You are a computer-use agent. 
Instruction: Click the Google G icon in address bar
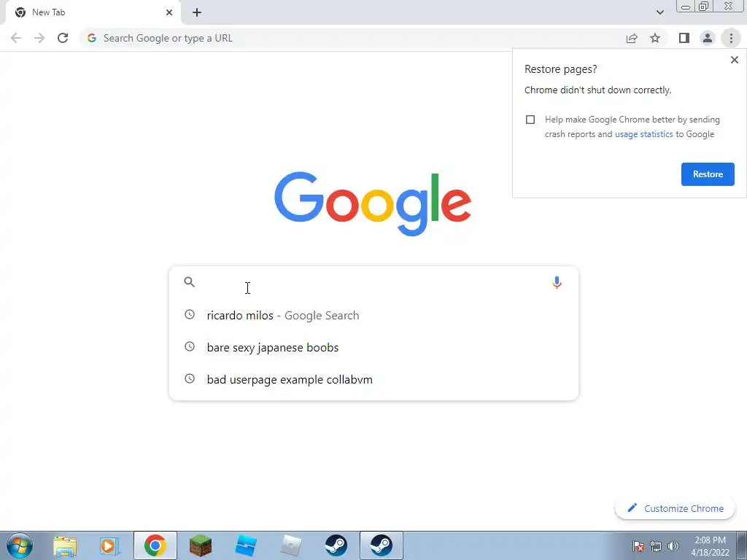point(92,38)
